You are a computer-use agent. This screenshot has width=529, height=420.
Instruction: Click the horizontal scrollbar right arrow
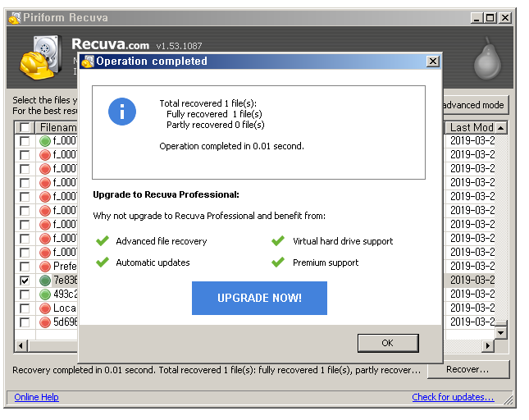point(487,346)
